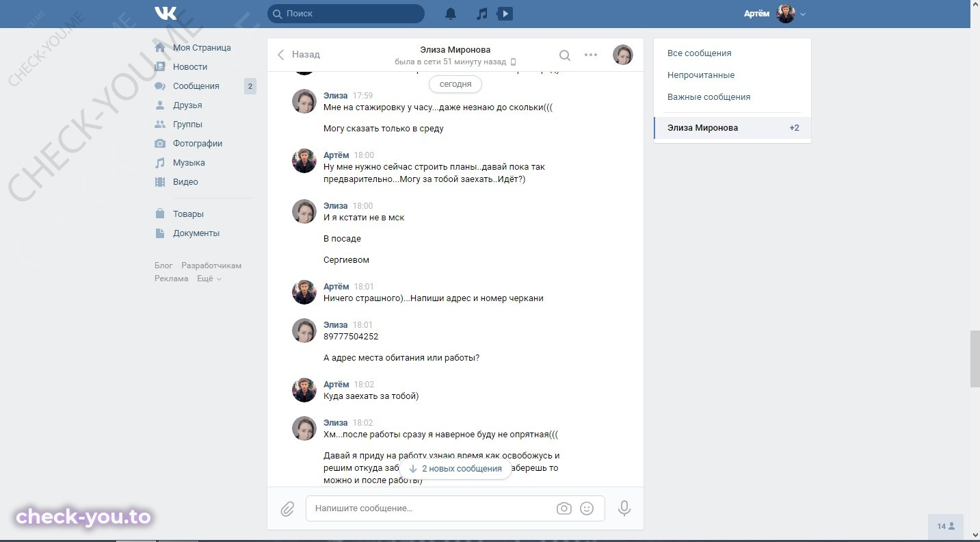
Task: Open the VK logo home link
Action: 165,13
